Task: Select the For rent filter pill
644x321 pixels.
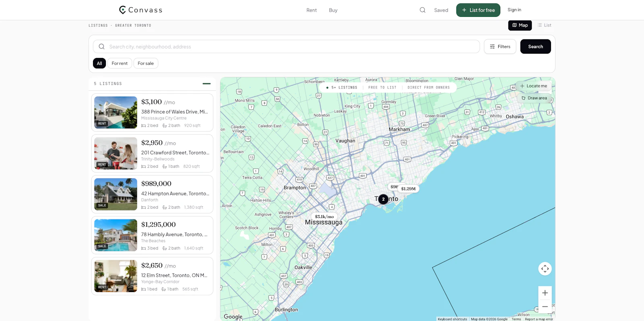Action: 120,63
